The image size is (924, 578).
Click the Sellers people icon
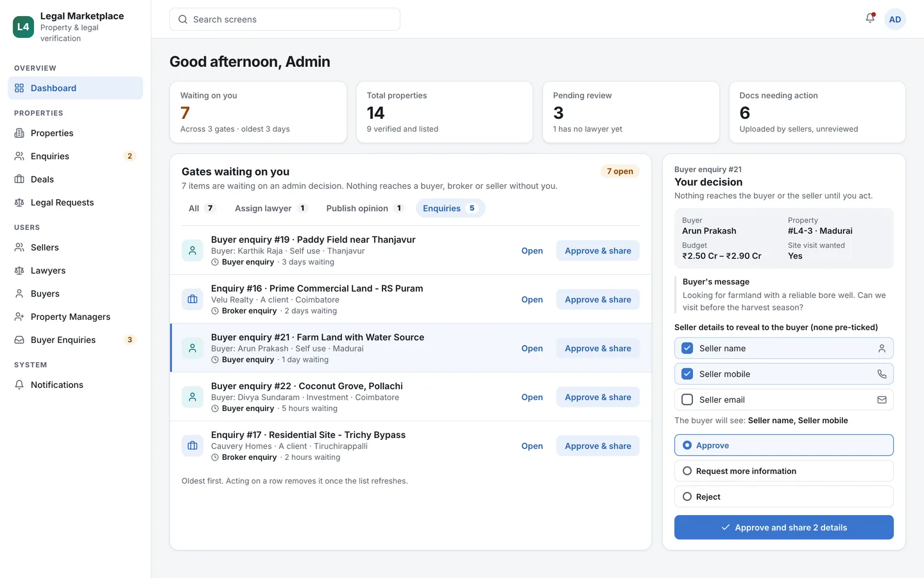tap(19, 247)
